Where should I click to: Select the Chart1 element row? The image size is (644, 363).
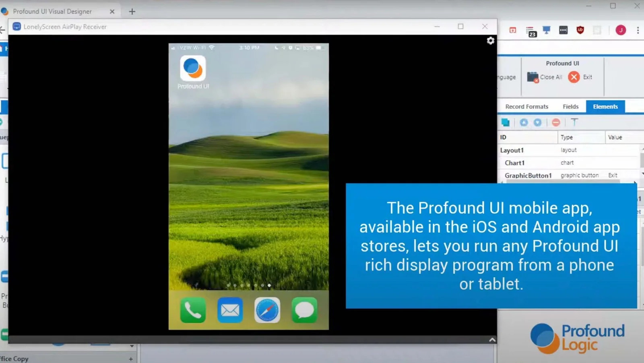click(569, 163)
